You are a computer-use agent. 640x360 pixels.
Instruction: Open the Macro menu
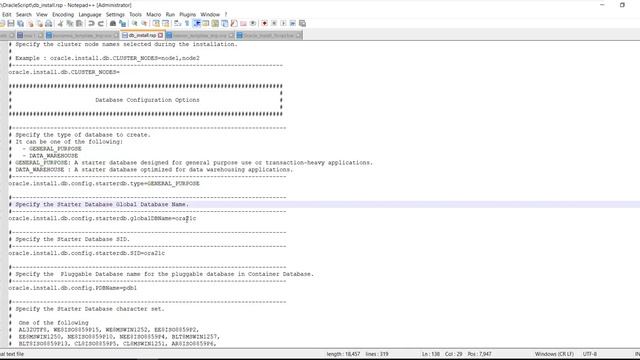(x=153, y=14)
